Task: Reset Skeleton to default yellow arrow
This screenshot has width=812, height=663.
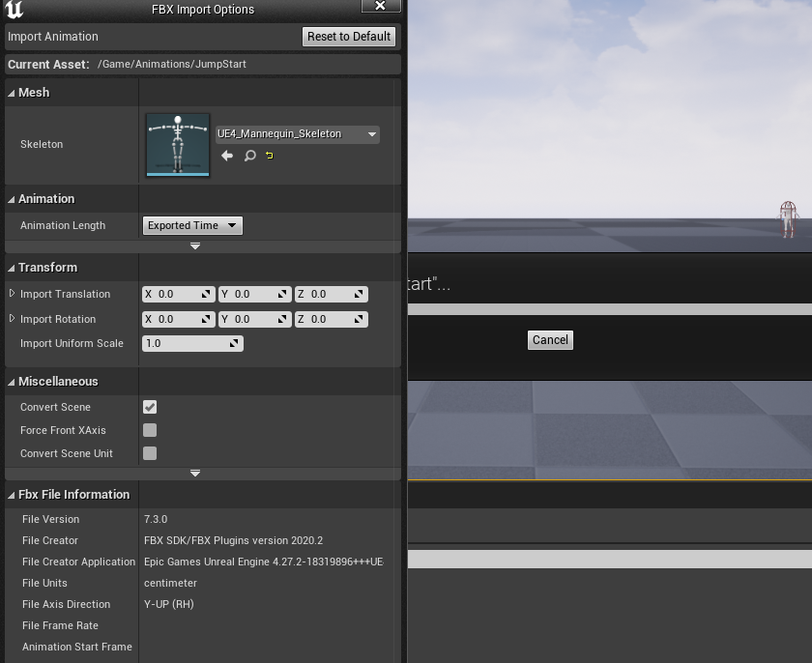Action: point(270,156)
